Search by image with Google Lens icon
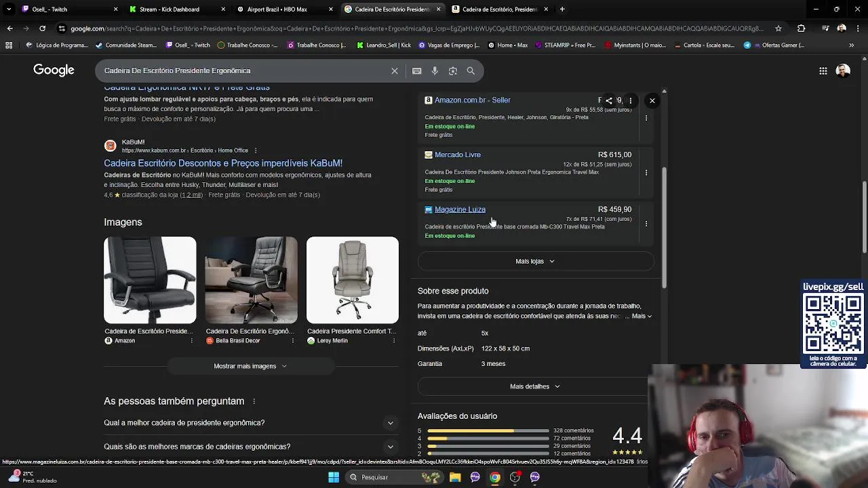This screenshot has height=488, width=868. [x=453, y=70]
